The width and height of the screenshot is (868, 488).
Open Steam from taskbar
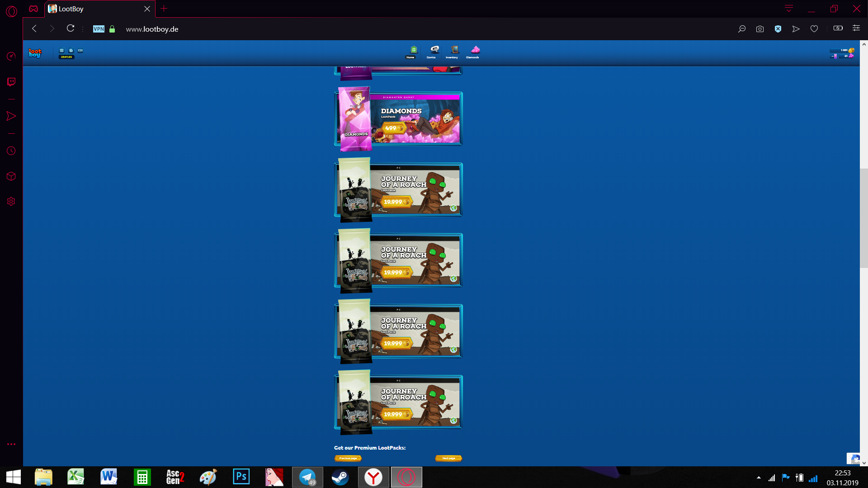(340, 477)
